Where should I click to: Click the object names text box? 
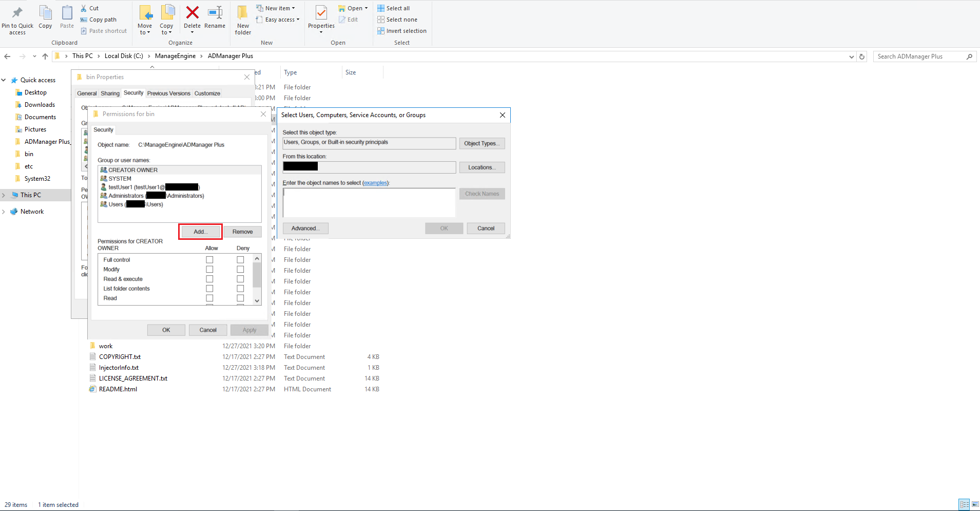pos(369,202)
